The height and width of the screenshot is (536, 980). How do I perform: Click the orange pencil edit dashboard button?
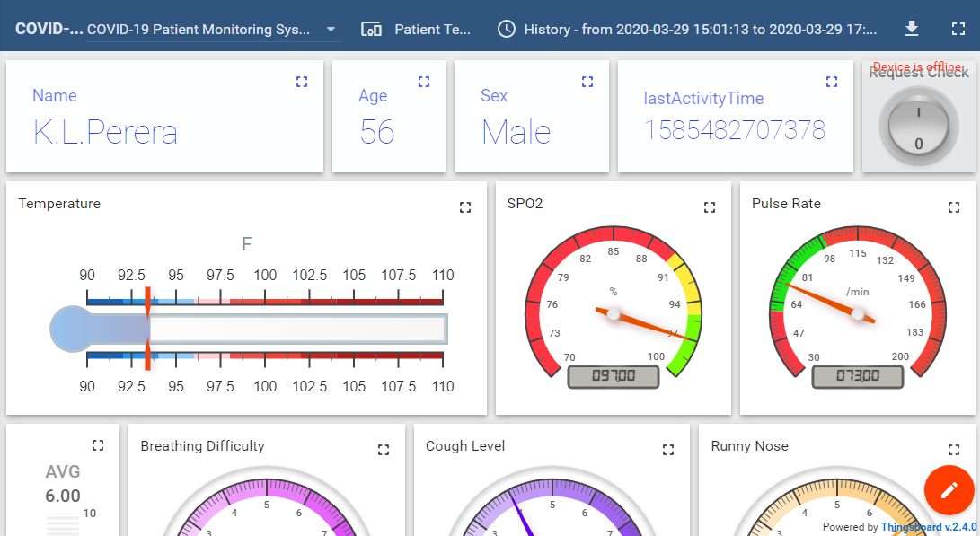click(x=949, y=490)
